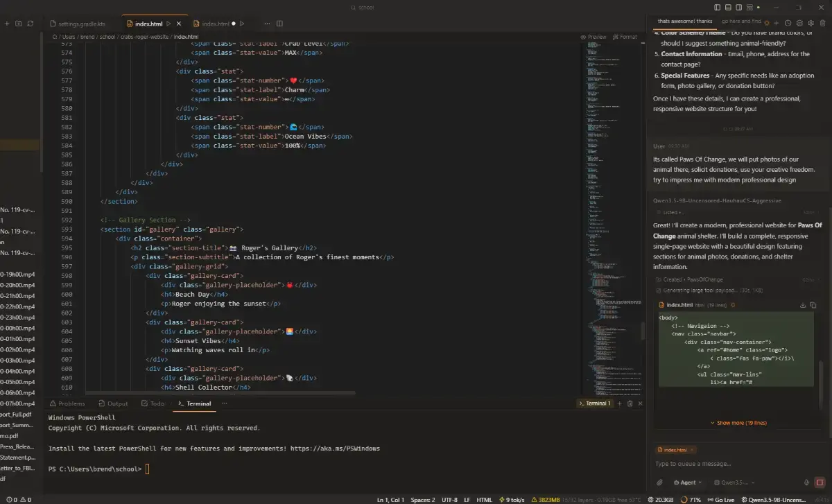Image resolution: width=832 pixels, height=504 pixels.
Task: Download the index.html code block
Action: [803, 305]
